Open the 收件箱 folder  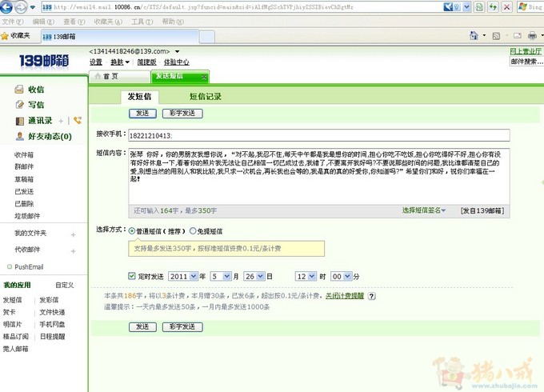(24, 155)
